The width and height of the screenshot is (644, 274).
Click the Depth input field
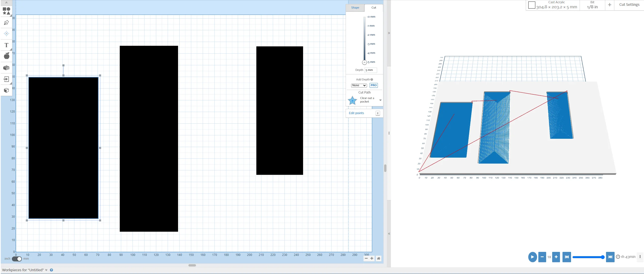tap(371, 70)
